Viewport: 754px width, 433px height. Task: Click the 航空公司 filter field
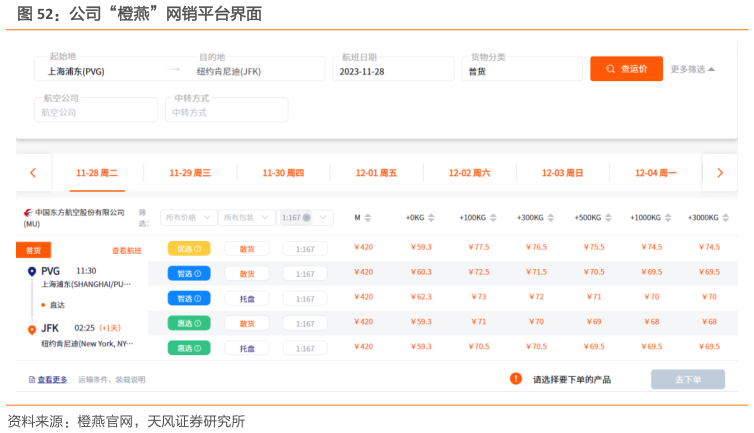[x=96, y=110]
